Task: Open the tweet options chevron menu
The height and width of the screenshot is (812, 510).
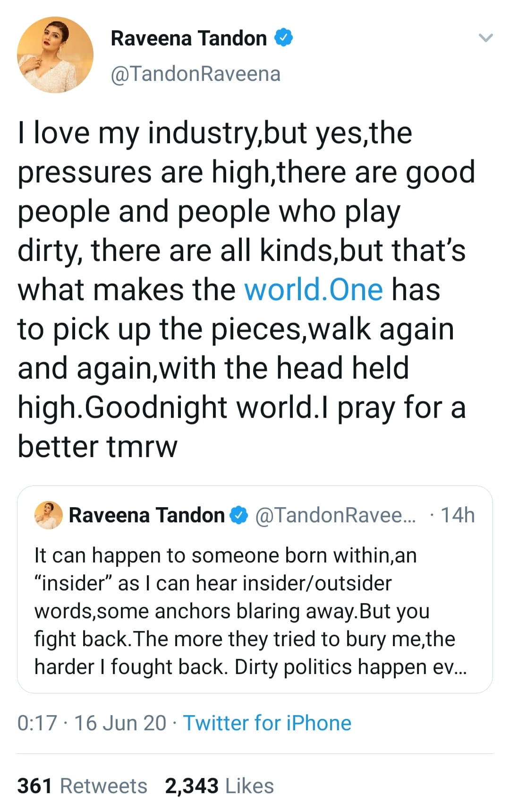Action: tap(485, 38)
